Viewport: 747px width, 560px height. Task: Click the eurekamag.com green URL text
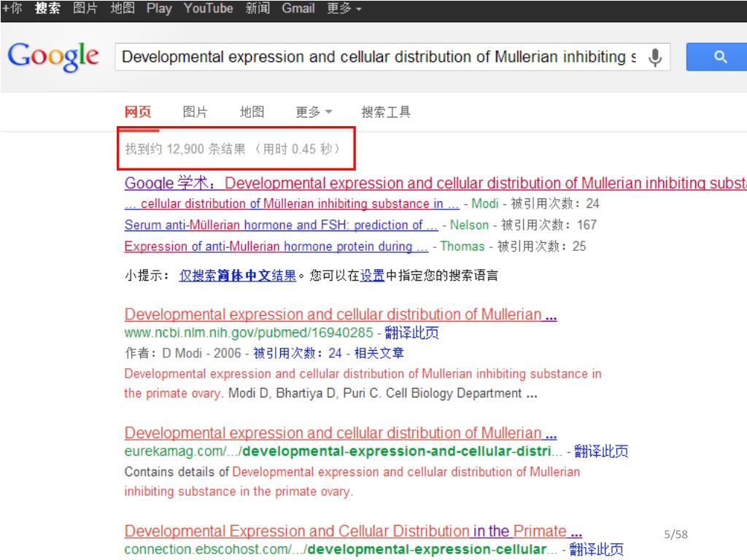coord(344,451)
